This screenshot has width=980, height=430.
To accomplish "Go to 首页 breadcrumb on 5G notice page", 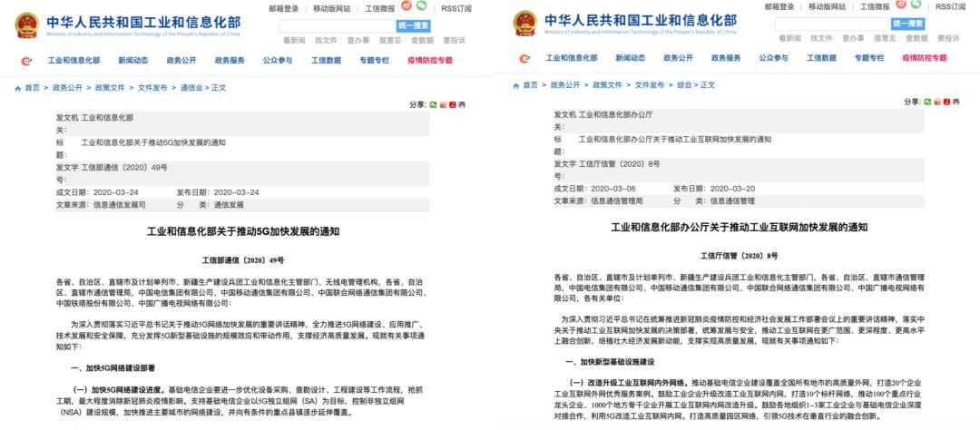I will (32, 88).
